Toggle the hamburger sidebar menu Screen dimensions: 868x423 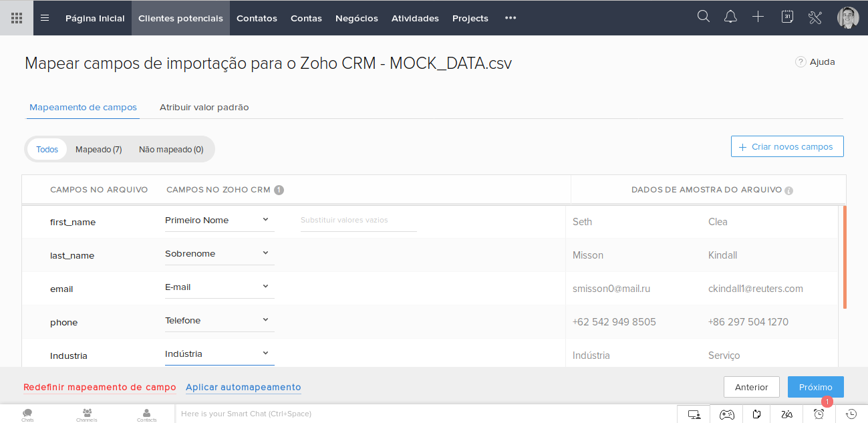pyautogui.click(x=45, y=18)
